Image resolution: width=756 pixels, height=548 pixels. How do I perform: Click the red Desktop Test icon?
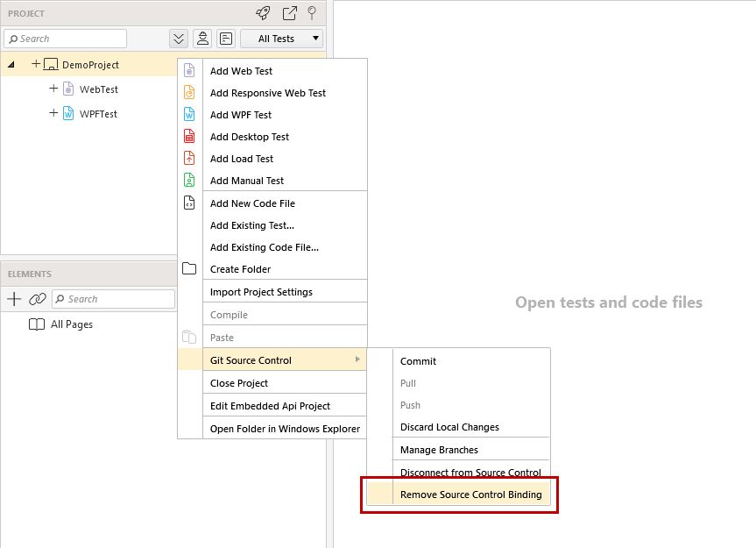click(189, 136)
